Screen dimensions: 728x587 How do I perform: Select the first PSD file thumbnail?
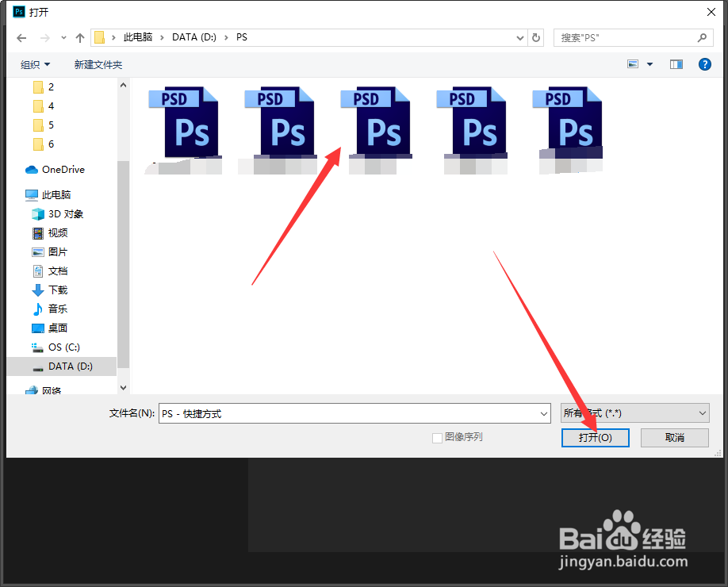[x=183, y=130]
